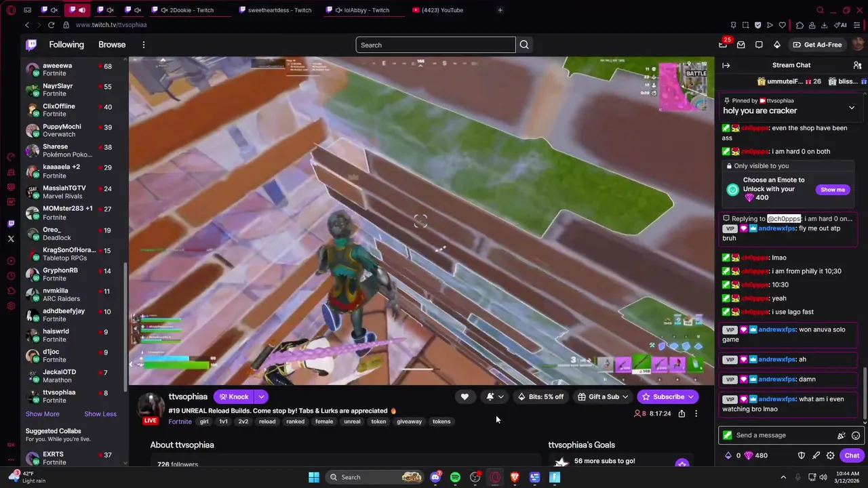Share the stream via share icon

tap(682, 413)
